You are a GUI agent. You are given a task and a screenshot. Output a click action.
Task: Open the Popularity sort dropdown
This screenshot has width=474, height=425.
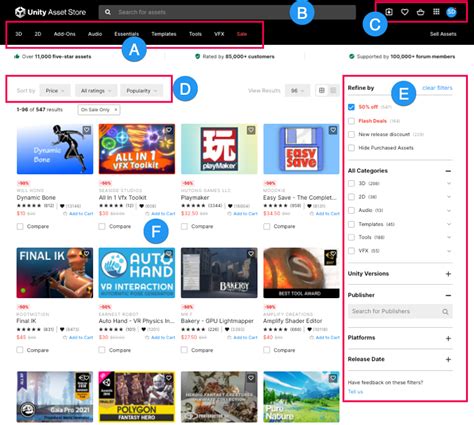click(142, 91)
